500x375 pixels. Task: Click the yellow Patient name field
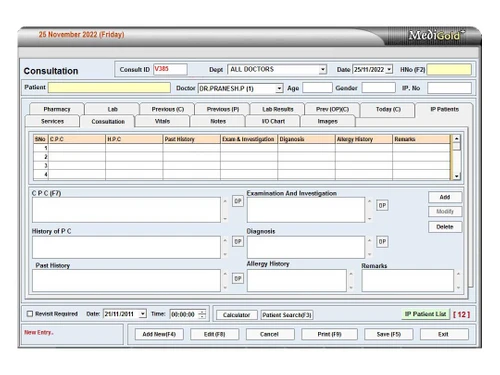(x=109, y=88)
